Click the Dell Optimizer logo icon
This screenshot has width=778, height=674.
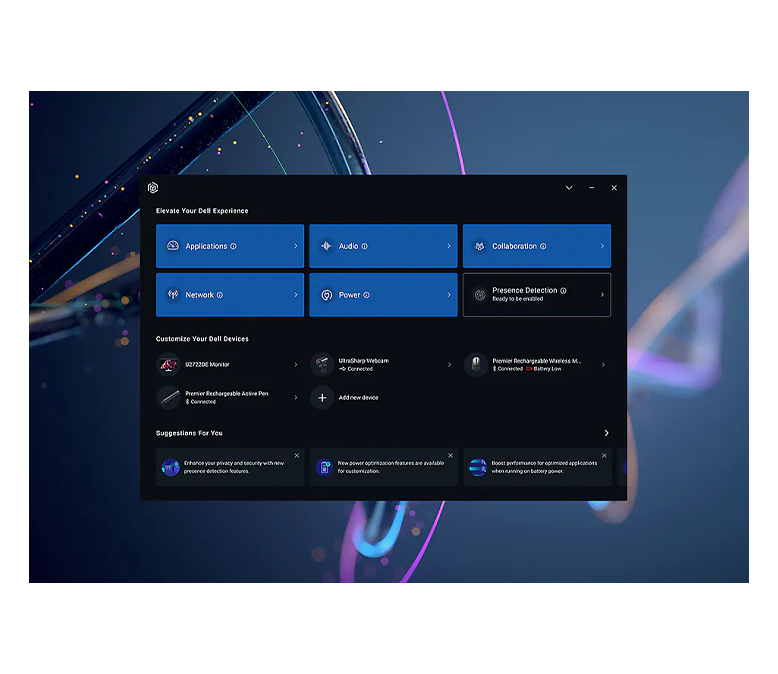(x=153, y=188)
